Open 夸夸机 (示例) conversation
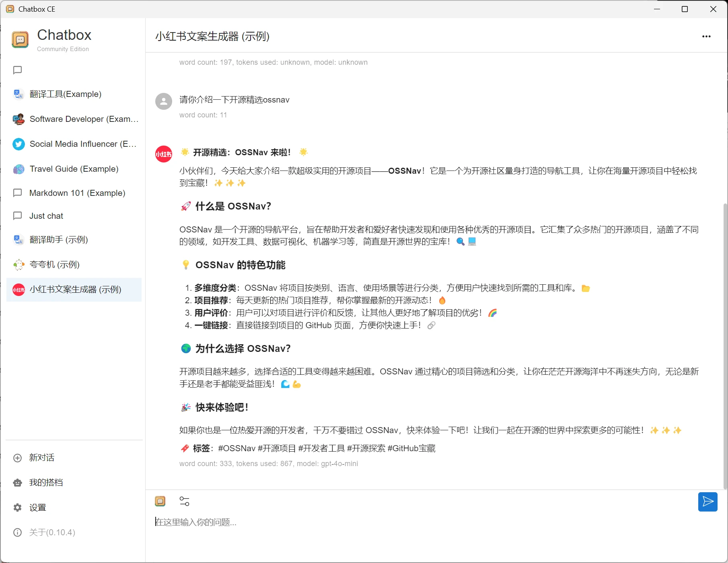 (55, 265)
